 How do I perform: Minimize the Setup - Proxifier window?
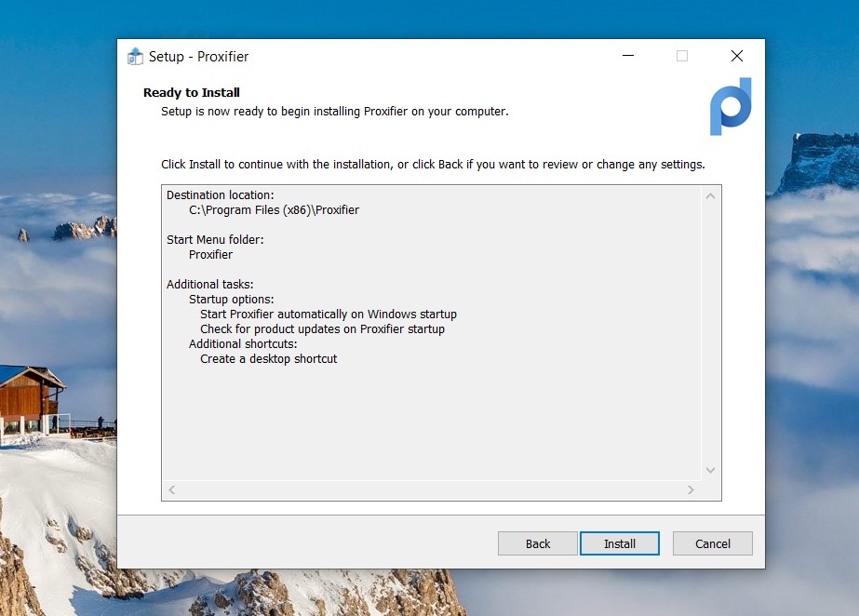pos(628,56)
